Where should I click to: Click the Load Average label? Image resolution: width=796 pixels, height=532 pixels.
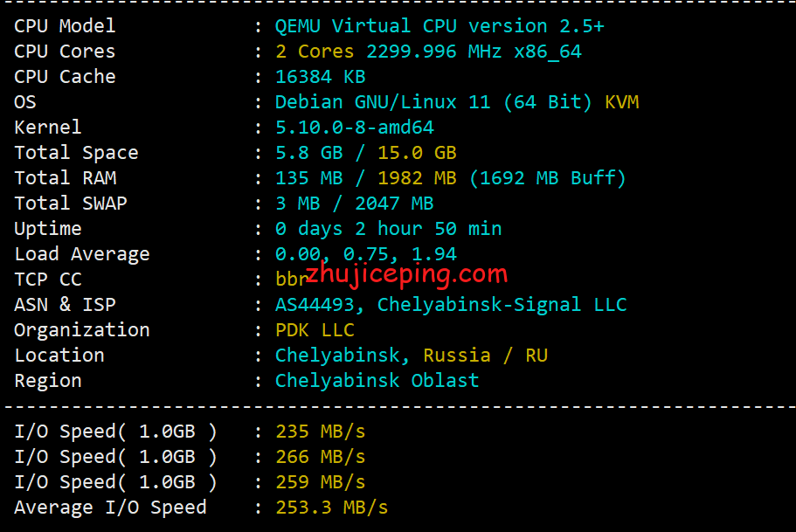[82, 254]
